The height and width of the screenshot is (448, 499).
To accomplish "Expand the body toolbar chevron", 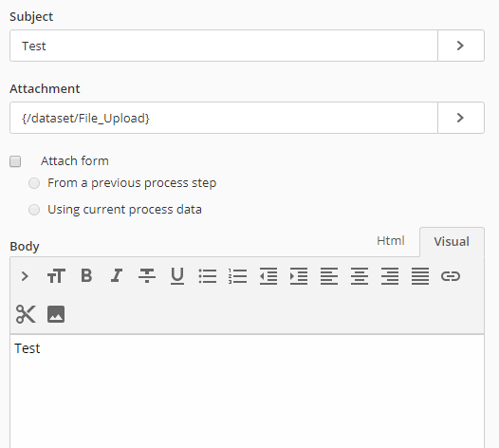I will tap(25, 276).
